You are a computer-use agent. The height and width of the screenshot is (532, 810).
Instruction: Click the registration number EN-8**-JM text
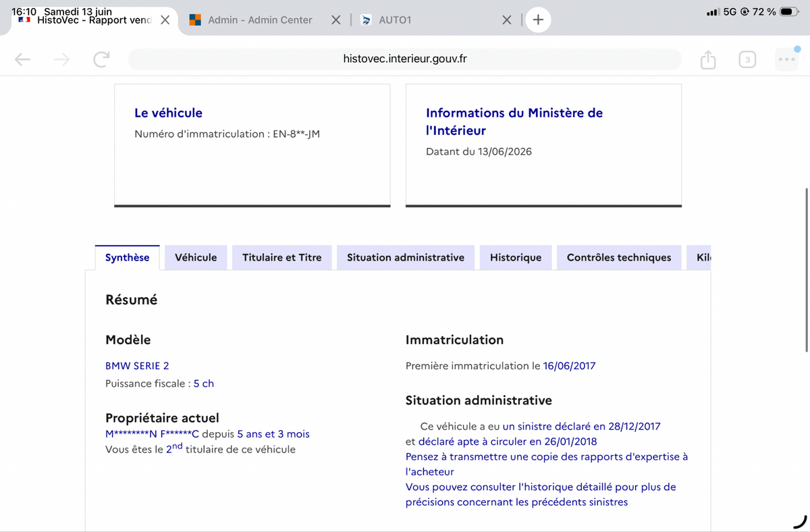296,134
